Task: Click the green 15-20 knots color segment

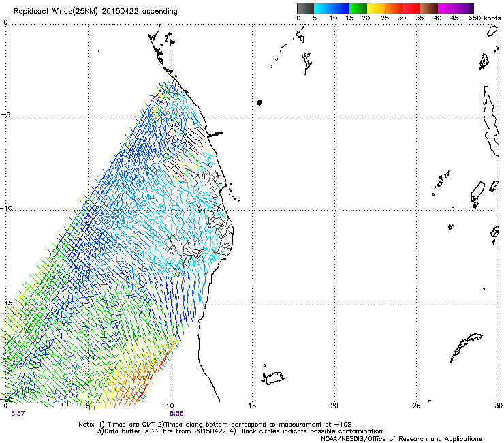Action: (358, 8)
